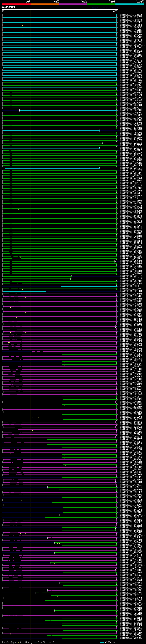The image size is (146, 644).
Task: Click the short cyan alignment bar for UniRef100_A2TDD4
Action: [x=24, y=291]
